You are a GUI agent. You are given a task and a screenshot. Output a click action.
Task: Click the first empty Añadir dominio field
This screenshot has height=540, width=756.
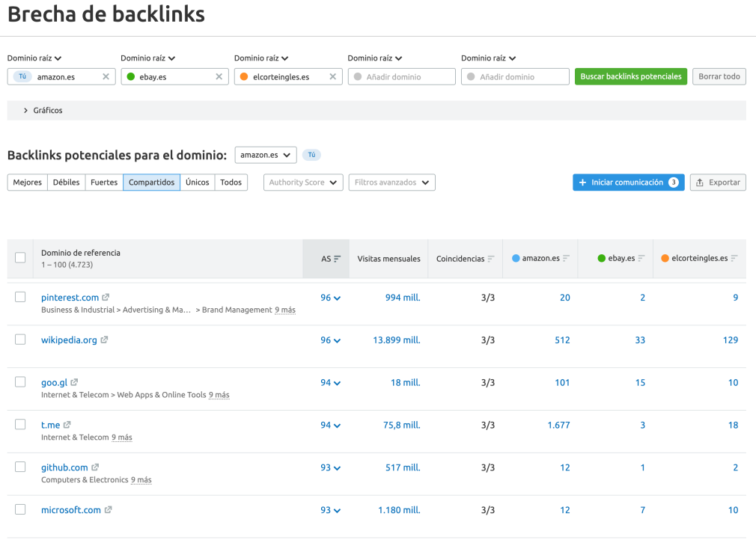tap(402, 76)
